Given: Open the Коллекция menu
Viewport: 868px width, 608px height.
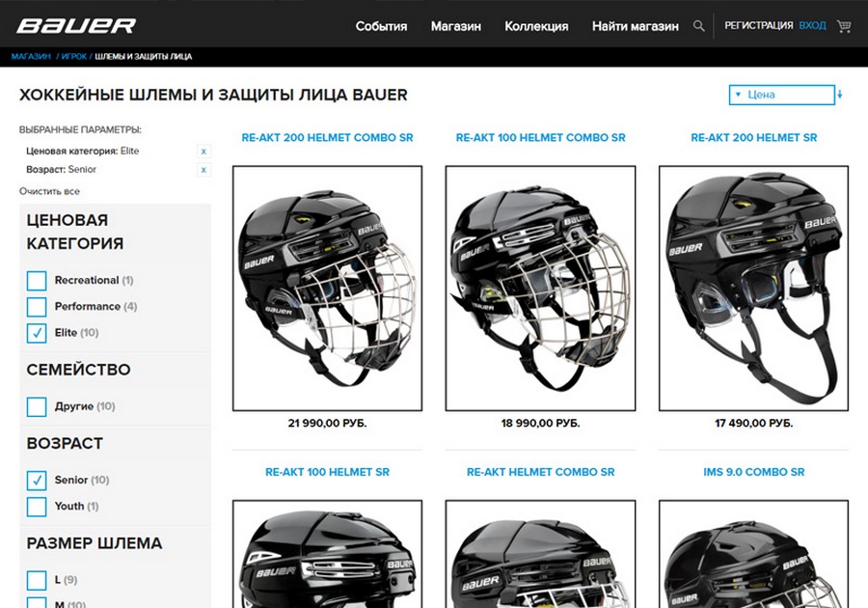Looking at the screenshot, I should pos(536,26).
